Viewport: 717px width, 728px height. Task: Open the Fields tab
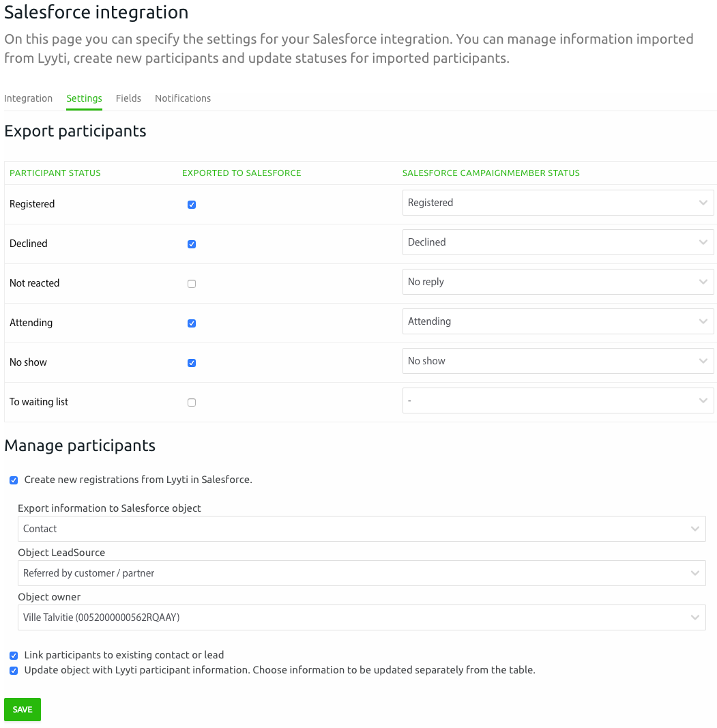pos(128,98)
